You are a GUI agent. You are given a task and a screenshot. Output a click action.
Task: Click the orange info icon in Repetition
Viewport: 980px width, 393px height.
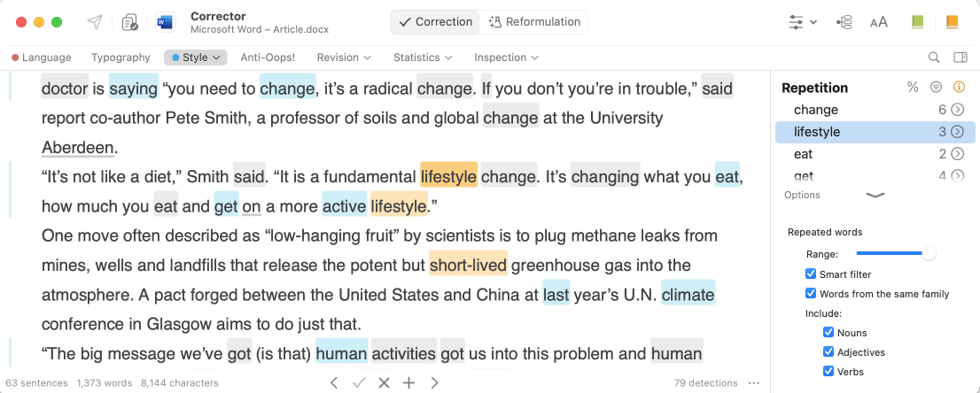coord(958,88)
